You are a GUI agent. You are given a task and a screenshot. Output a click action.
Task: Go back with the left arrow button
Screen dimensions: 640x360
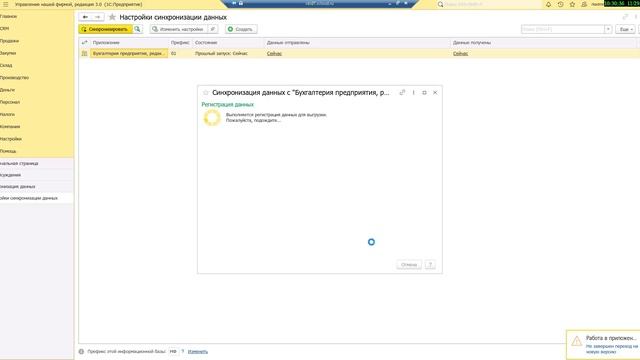tap(85, 17)
